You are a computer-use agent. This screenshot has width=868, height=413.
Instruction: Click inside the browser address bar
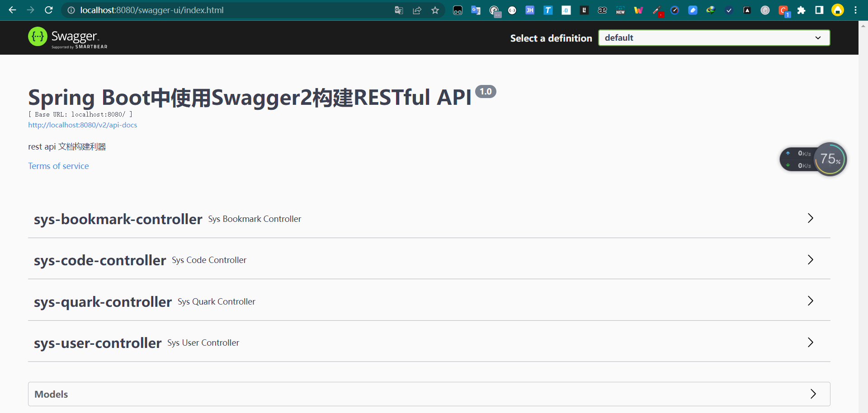point(226,10)
